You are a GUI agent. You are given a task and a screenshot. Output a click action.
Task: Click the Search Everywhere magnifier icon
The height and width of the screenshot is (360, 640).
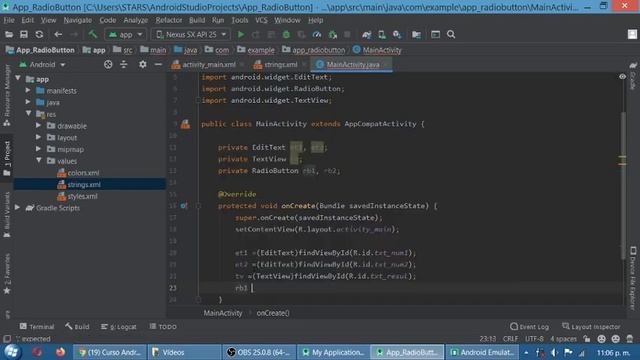point(451,35)
